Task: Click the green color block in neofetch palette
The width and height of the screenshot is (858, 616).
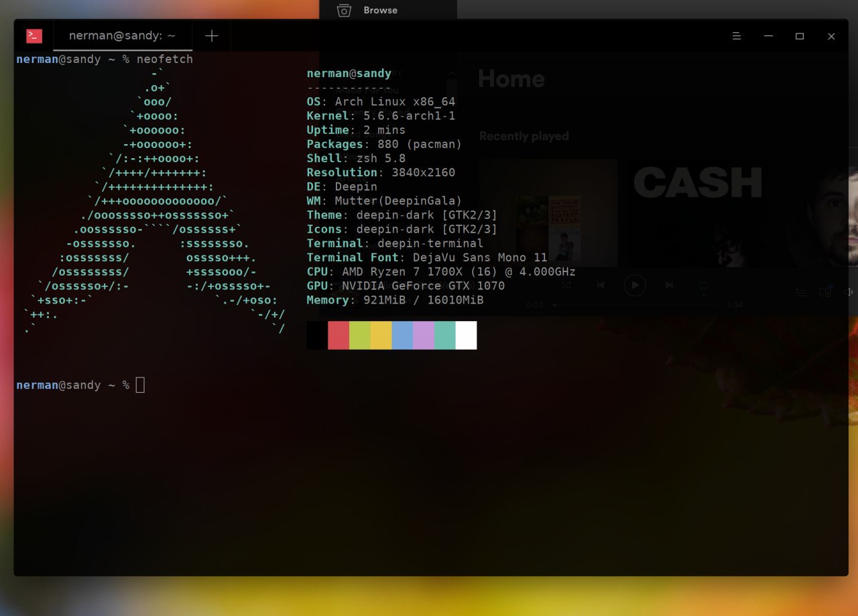Action: 360,335
